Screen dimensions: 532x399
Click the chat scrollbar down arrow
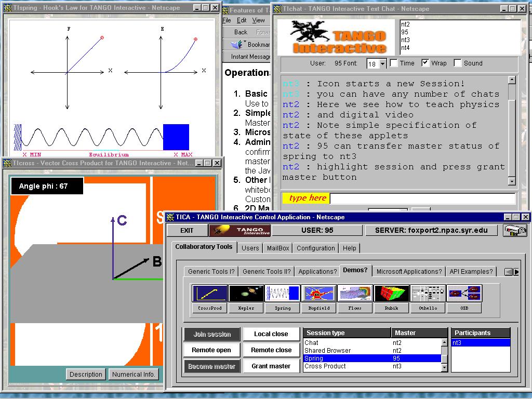tap(512, 181)
